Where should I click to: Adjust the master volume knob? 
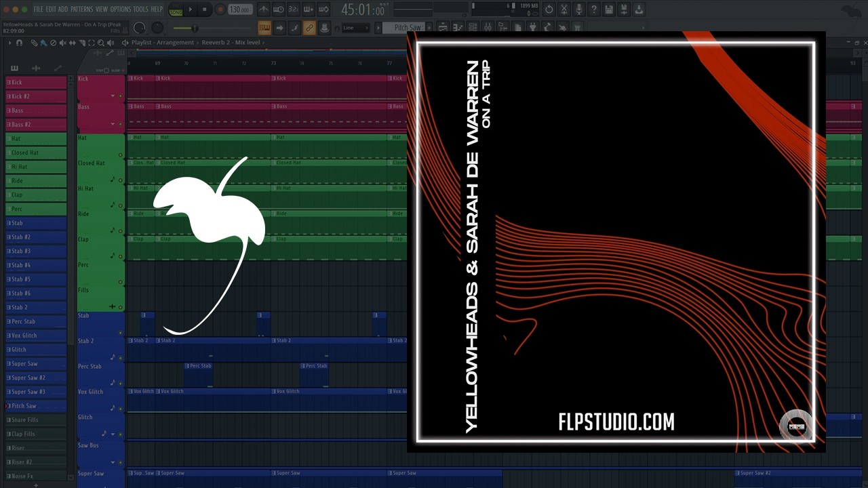pyautogui.click(x=139, y=28)
